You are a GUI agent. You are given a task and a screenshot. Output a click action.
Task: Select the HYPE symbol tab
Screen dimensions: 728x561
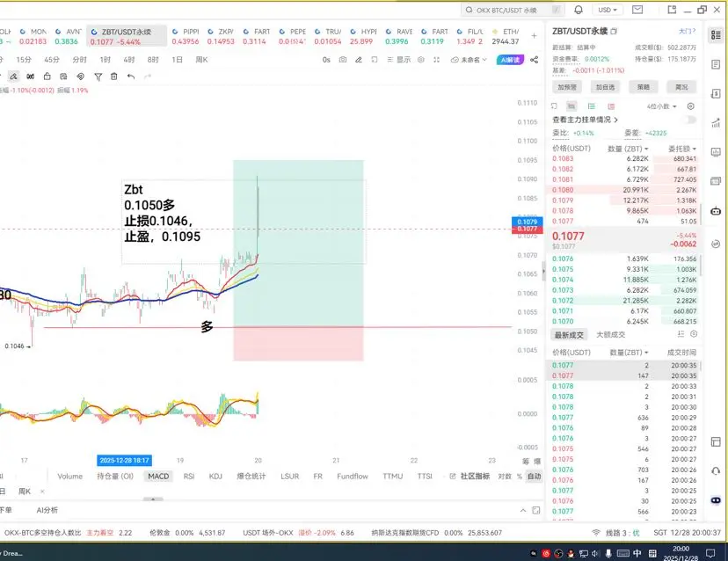click(x=363, y=37)
